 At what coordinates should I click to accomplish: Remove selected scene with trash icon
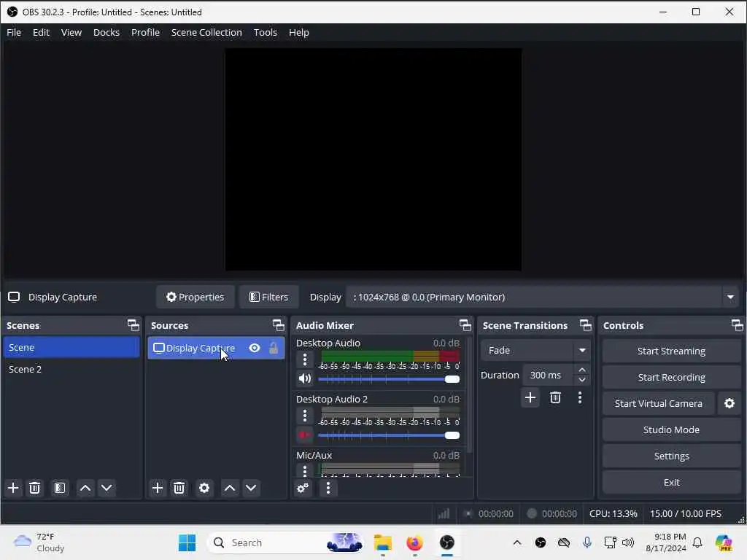tap(35, 488)
